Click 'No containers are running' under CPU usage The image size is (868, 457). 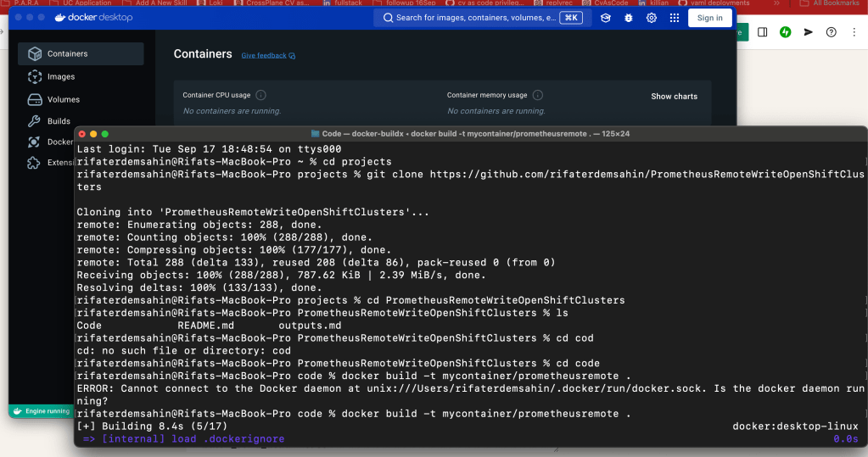232,111
